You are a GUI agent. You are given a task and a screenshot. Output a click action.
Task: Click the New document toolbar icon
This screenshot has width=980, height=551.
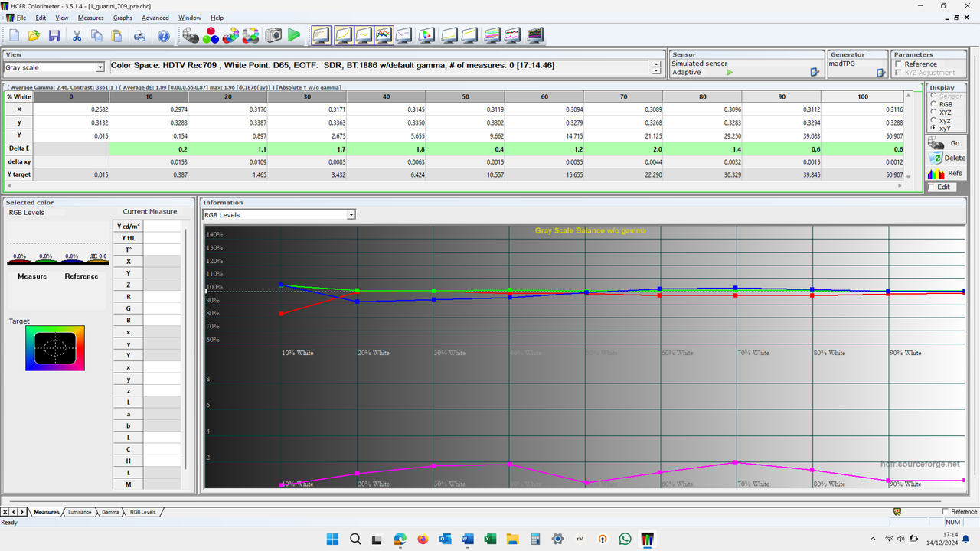tap(15, 35)
